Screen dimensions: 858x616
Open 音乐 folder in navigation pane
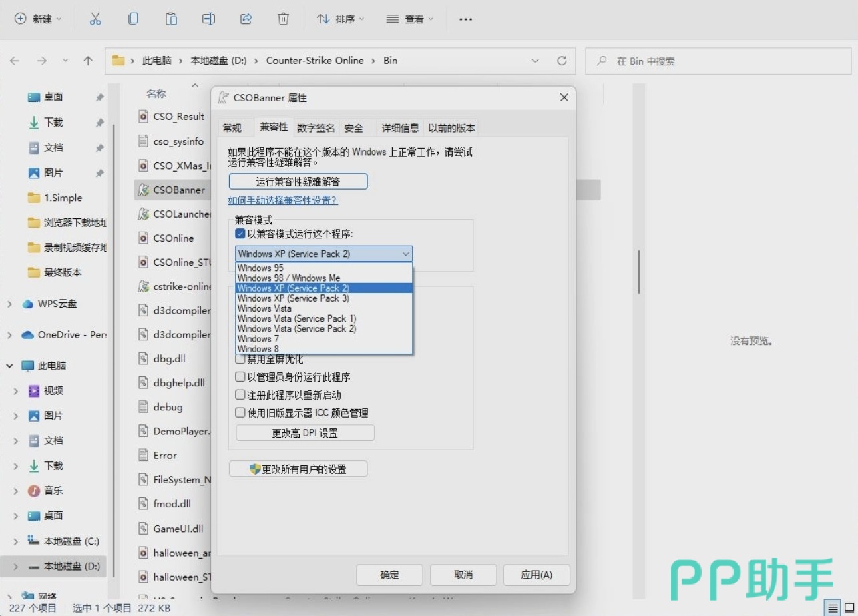point(53,491)
